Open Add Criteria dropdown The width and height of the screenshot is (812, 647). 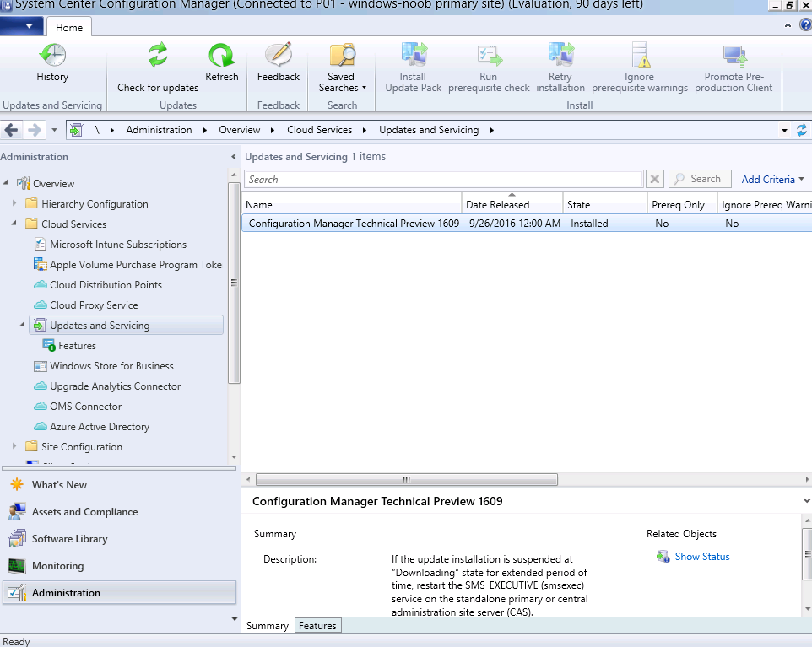772,179
